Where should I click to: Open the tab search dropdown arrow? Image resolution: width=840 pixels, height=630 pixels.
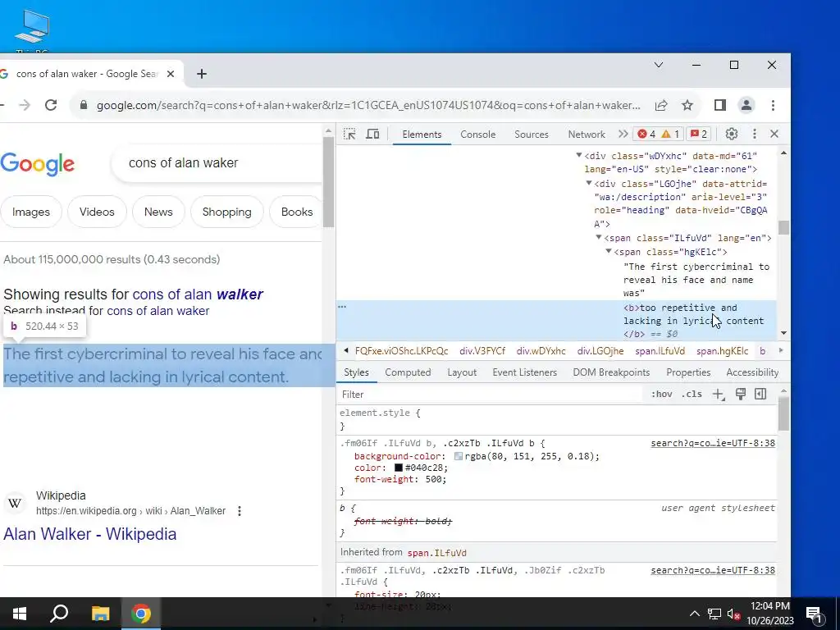coord(659,65)
